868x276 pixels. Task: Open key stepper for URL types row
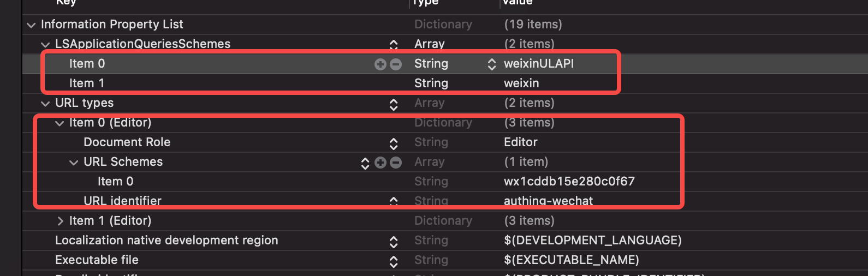(393, 104)
